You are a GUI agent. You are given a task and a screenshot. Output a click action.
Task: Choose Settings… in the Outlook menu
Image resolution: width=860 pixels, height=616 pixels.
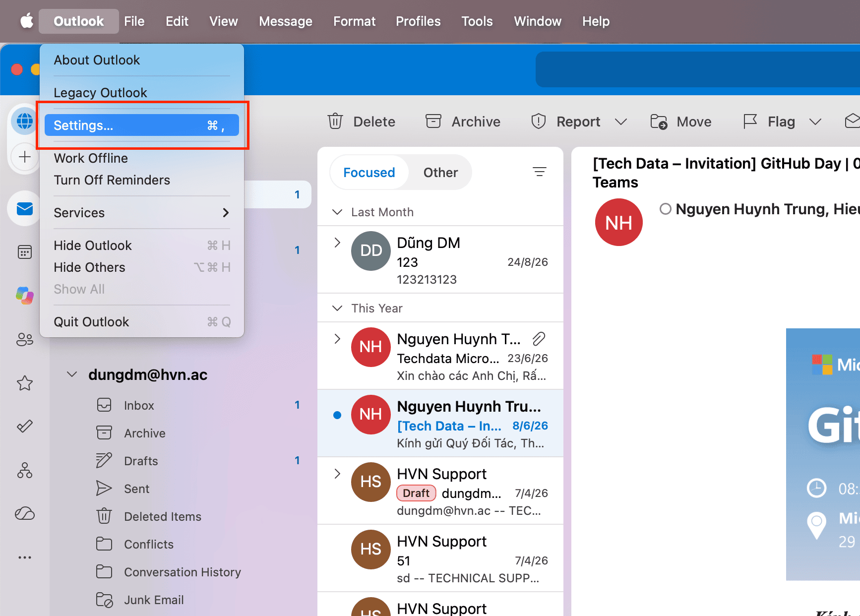[142, 125]
